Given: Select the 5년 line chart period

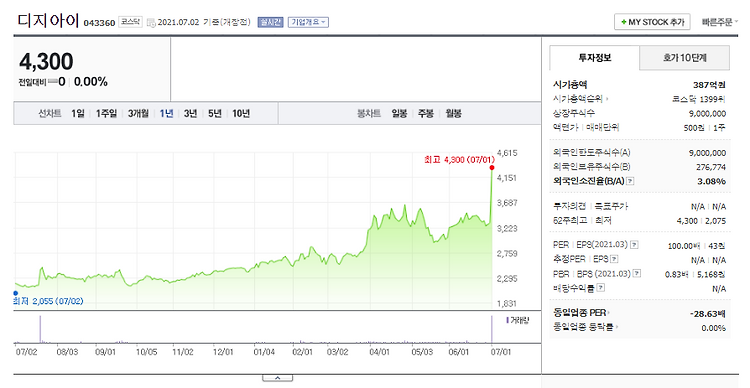Looking at the screenshot, I should pos(215,113).
